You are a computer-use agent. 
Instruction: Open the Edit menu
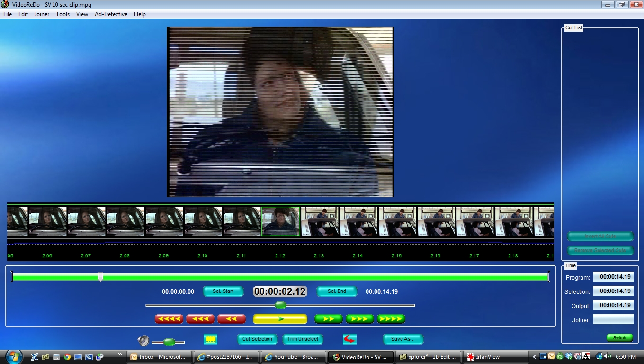click(23, 14)
